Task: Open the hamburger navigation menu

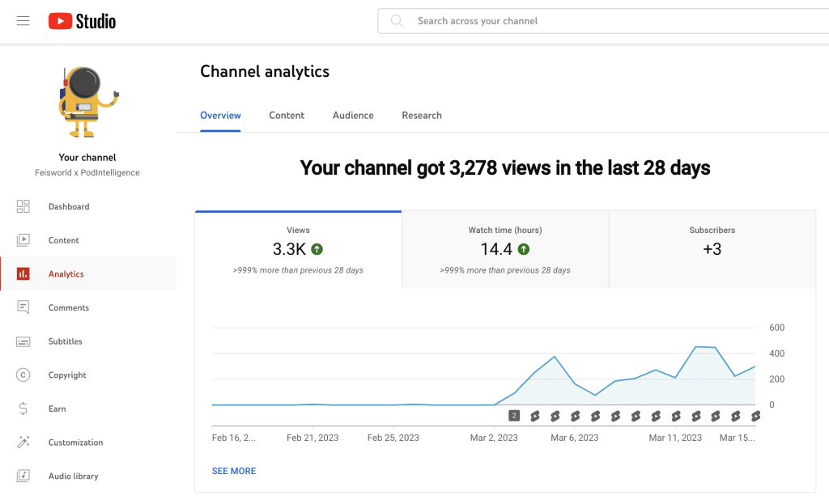Action: coord(23,21)
